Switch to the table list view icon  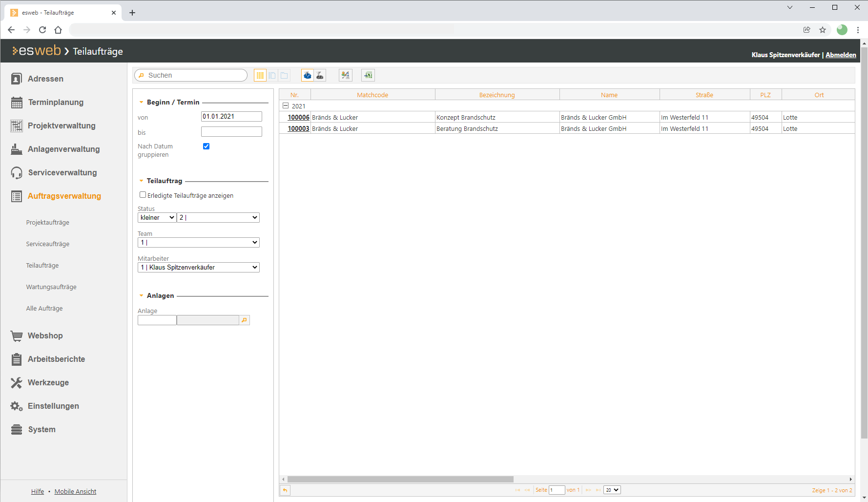[x=260, y=75]
